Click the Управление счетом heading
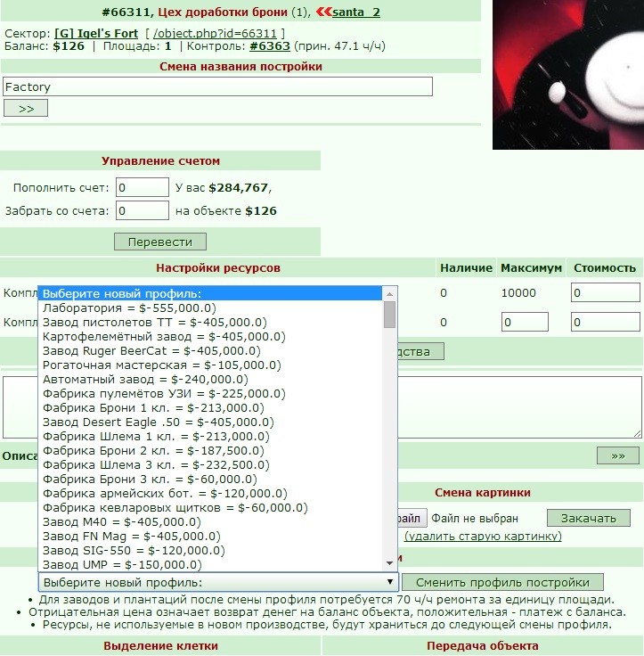This screenshot has width=644, height=656. pos(160,160)
